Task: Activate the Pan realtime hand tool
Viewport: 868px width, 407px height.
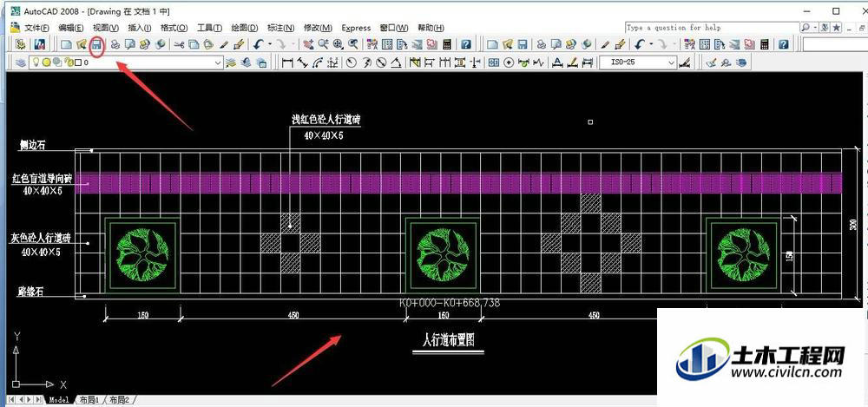Action: (307, 44)
